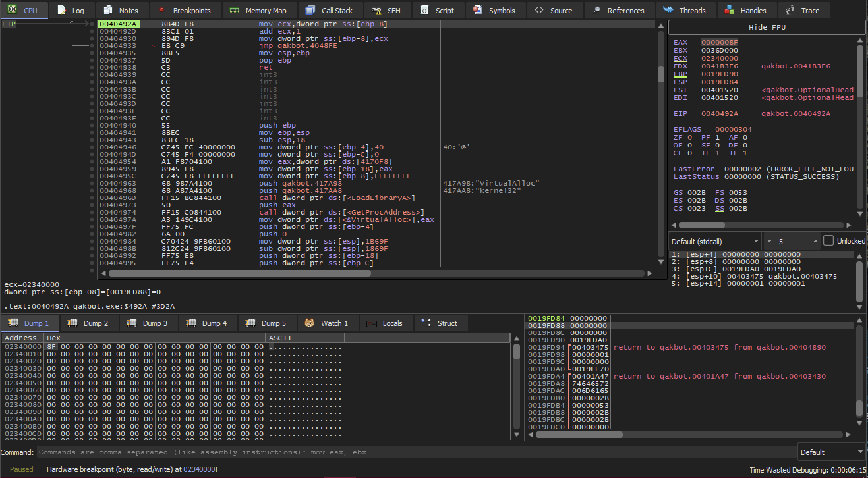Screen dimensions: 868x478
Task: Switch to the Dump 5 tab
Action: (267, 323)
